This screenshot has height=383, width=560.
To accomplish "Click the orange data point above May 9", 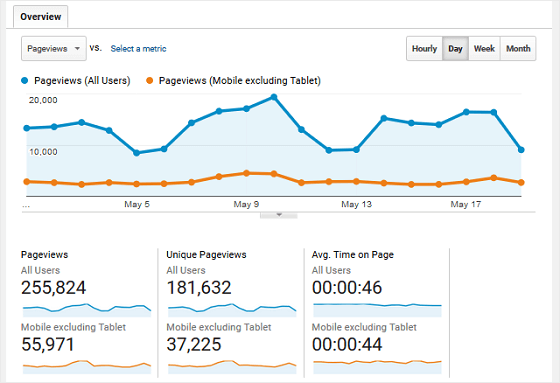I will 246,173.
